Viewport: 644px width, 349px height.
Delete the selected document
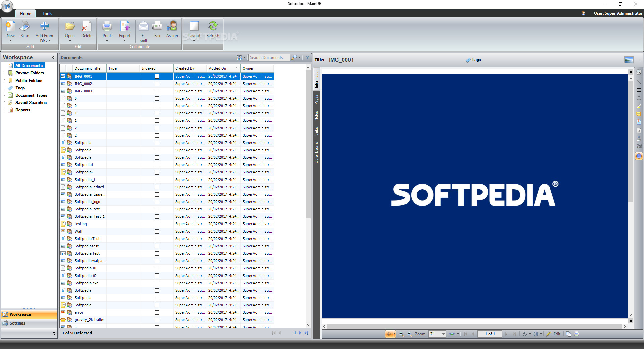pyautogui.click(x=87, y=26)
